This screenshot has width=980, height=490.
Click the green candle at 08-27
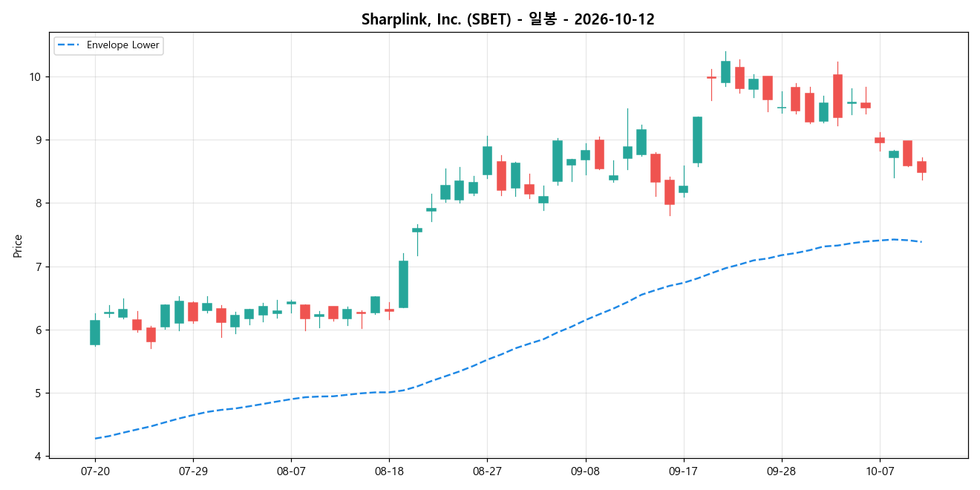click(x=487, y=160)
